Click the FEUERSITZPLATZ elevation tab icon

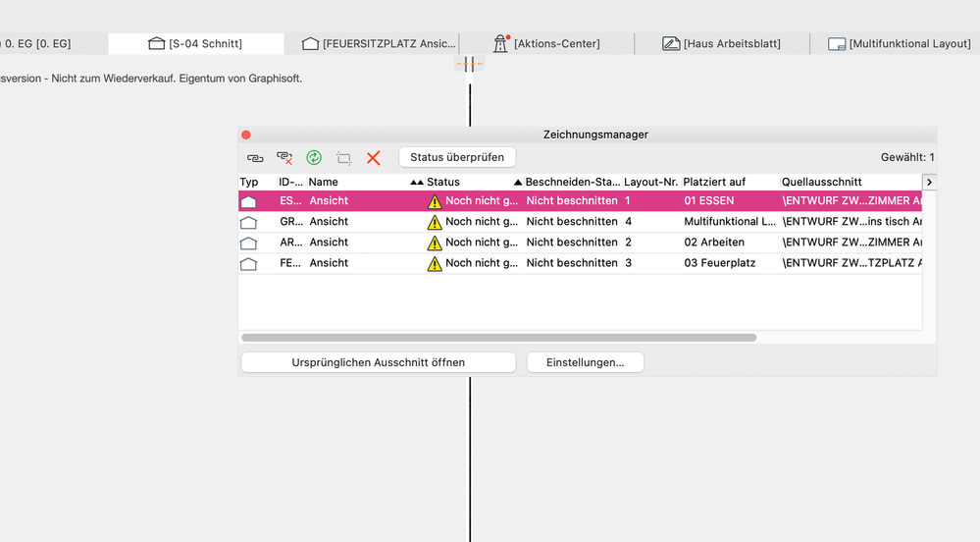[x=310, y=43]
